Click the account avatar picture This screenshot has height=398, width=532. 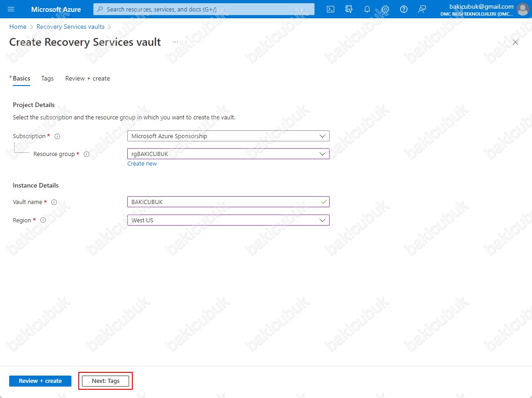click(x=523, y=9)
